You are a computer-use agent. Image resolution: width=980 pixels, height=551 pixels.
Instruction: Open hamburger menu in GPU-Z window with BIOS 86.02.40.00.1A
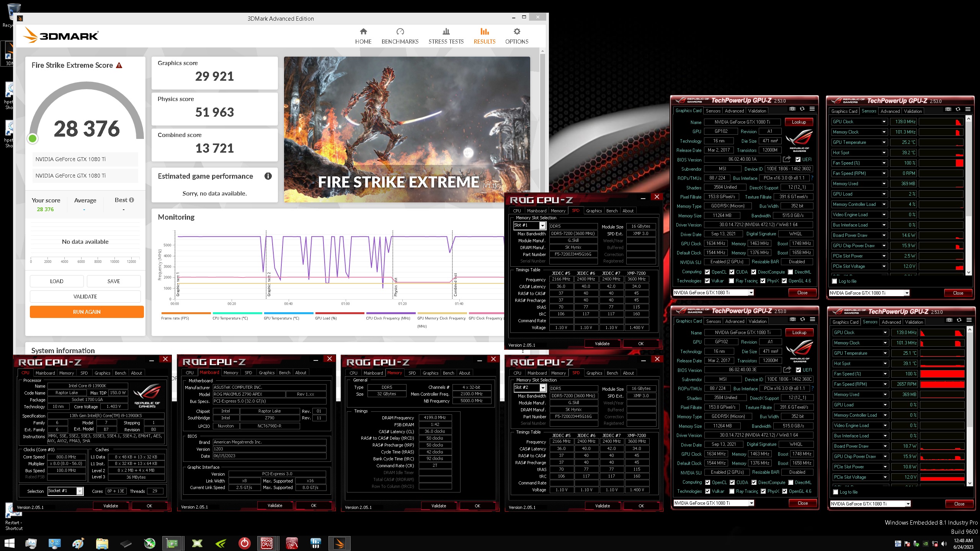click(x=812, y=109)
